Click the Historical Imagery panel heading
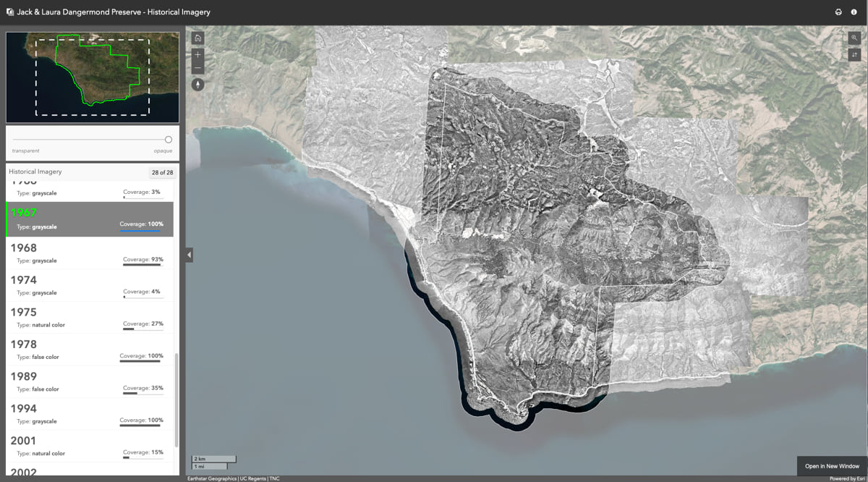Screen dimensions: 868x482 tap(35, 172)
